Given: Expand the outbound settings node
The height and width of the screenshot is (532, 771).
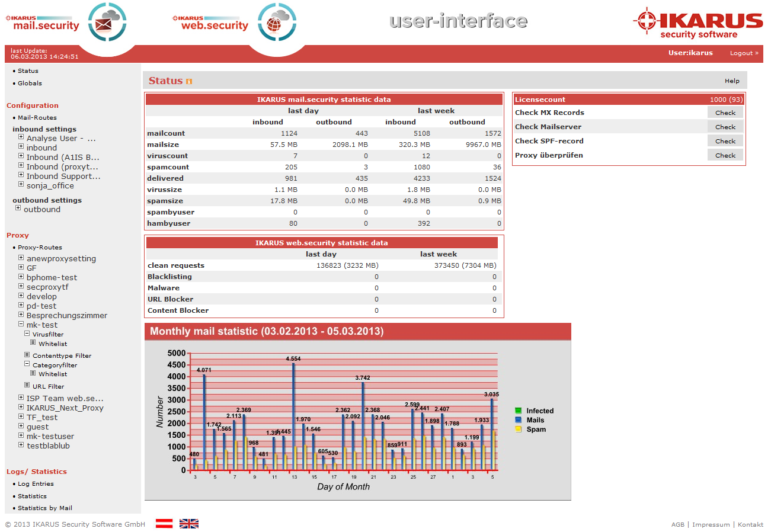Looking at the screenshot, I should click(x=18, y=209).
